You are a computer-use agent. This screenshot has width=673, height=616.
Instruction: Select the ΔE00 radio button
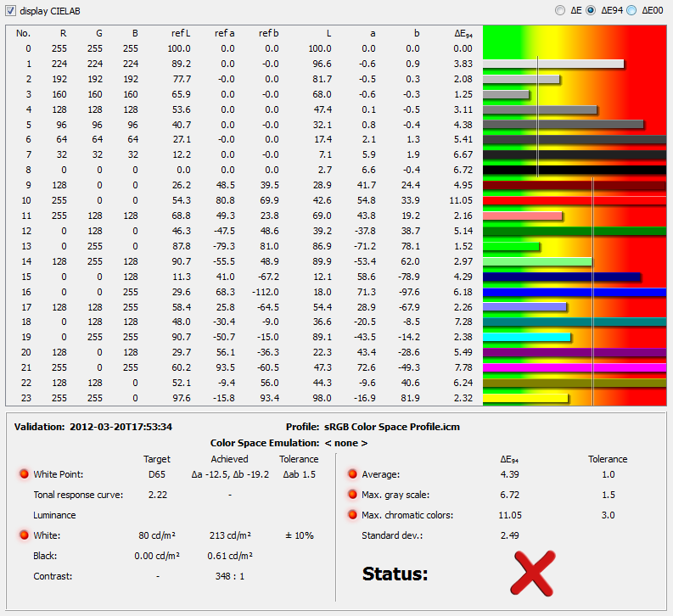click(x=631, y=10)
